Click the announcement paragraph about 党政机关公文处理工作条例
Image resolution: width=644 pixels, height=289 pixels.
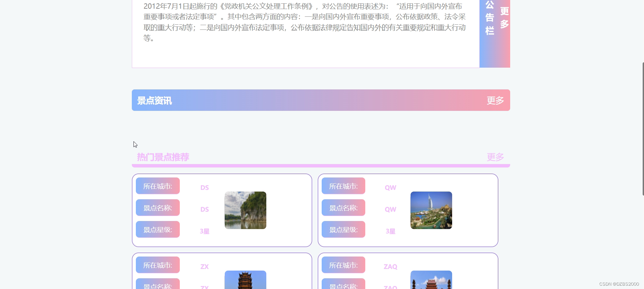(x=305, y=22)
